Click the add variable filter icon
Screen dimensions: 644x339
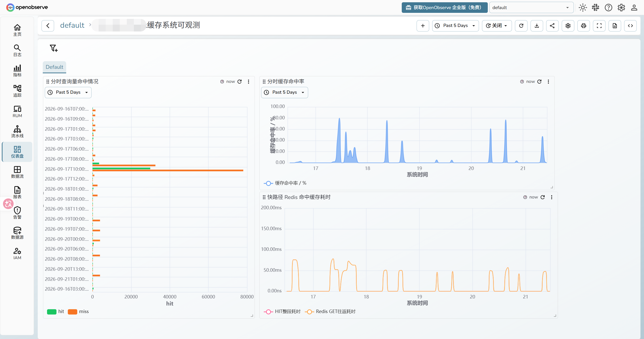pos(54,48)
